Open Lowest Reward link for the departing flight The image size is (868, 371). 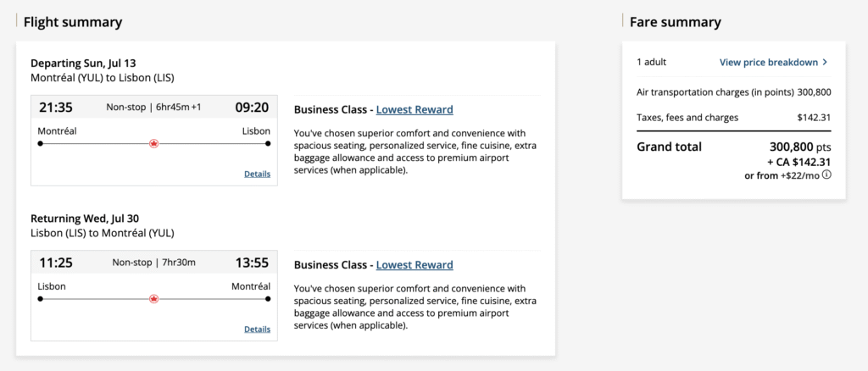point(415,109)
